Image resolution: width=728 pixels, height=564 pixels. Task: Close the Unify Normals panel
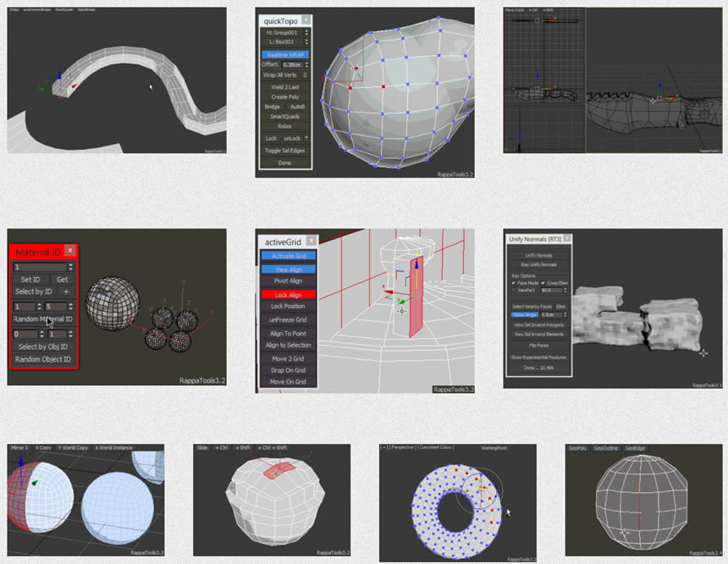pos(567,238)
